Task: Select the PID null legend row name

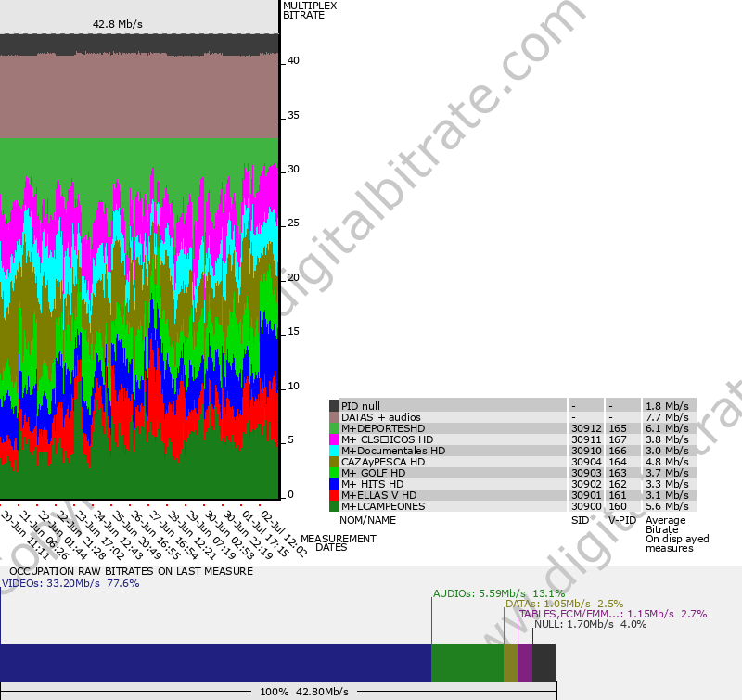Action: [x=361, y=406]
